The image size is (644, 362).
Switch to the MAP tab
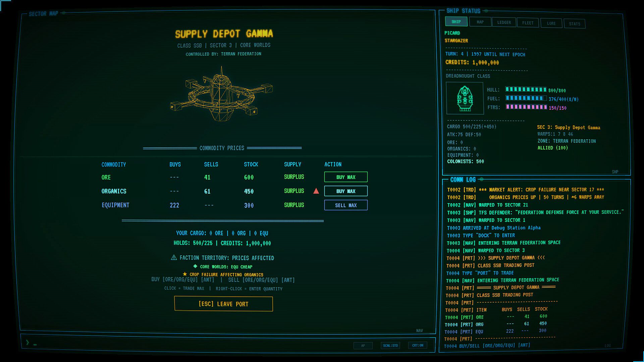[480, 22]
